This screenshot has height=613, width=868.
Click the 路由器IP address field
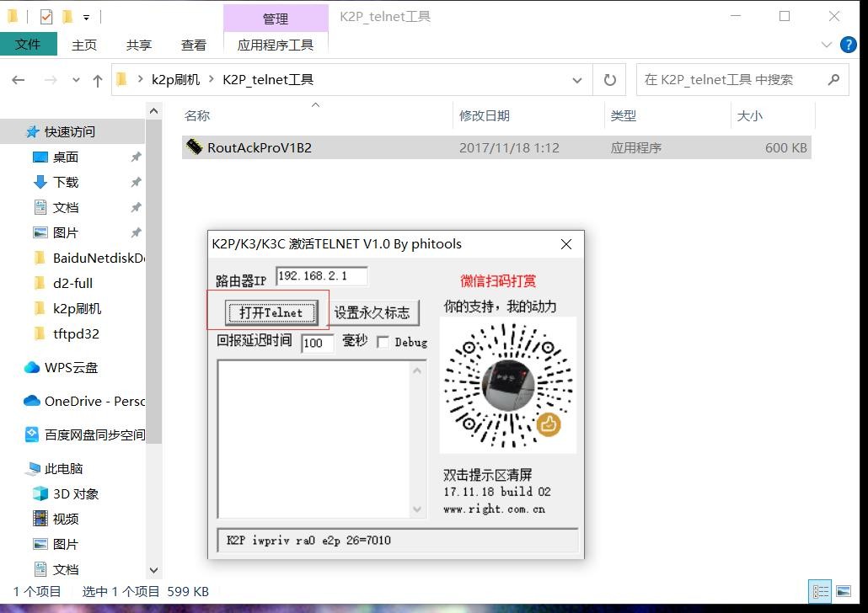click(321, 276)
